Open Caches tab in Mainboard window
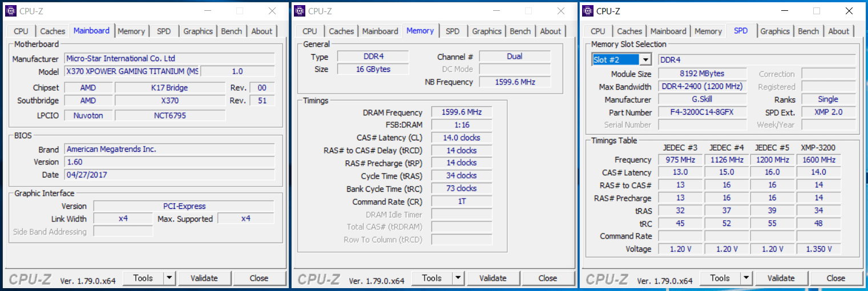The width and height of the screenshot is (868, 291). click(53, 31)
